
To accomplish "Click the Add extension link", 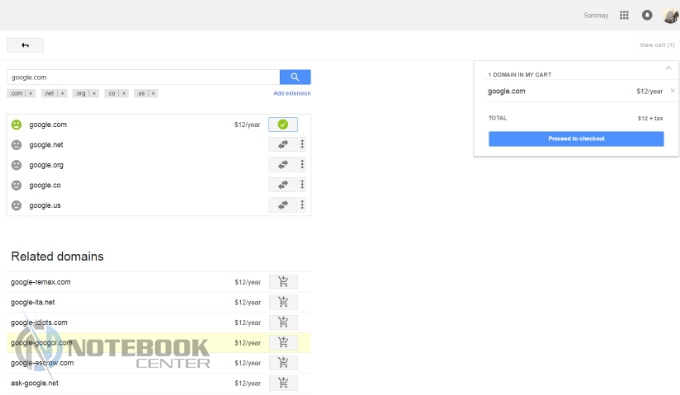I will 292,93.
